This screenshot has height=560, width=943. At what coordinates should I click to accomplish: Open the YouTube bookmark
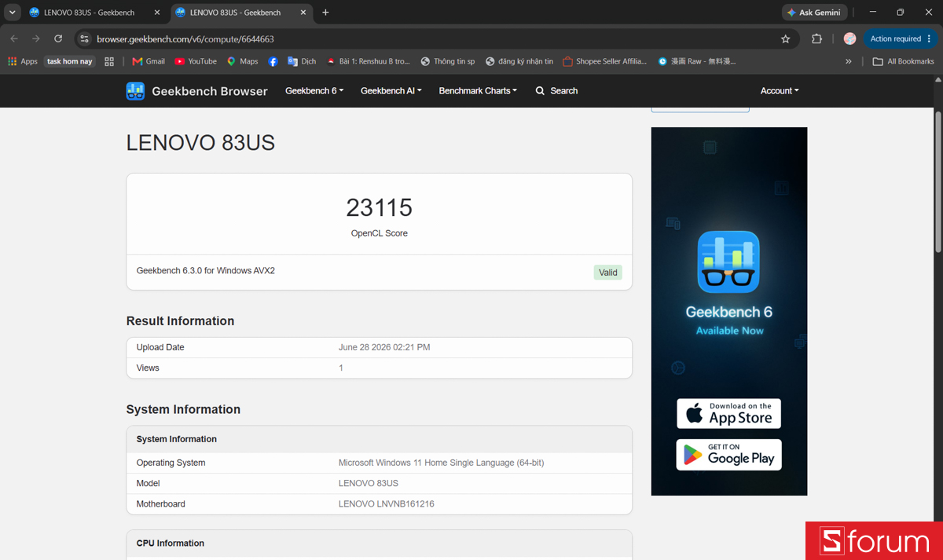point(196,61)
